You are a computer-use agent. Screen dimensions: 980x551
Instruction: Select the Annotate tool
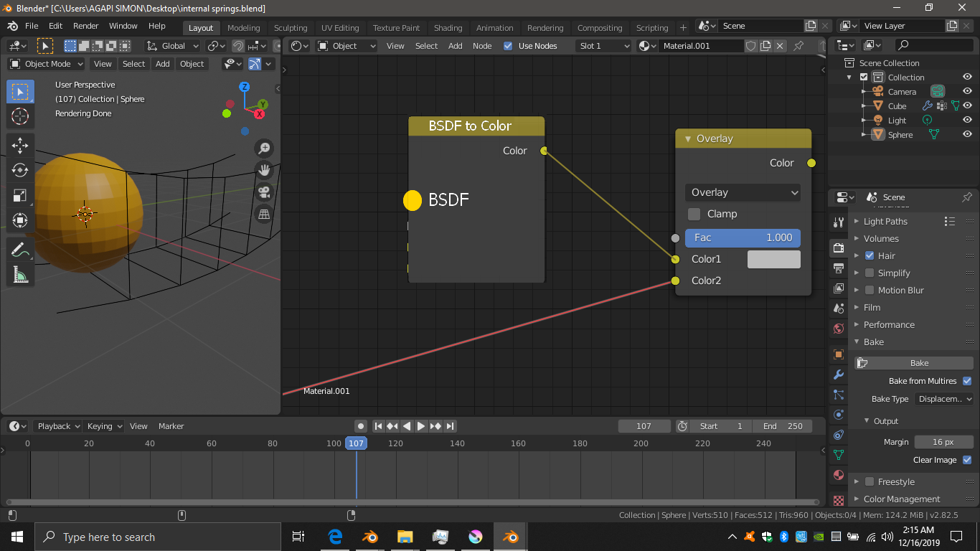[x=20, y=250]
